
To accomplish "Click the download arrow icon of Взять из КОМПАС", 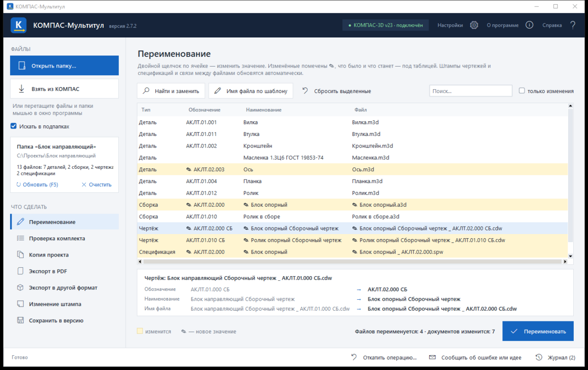I will [21, 89].
